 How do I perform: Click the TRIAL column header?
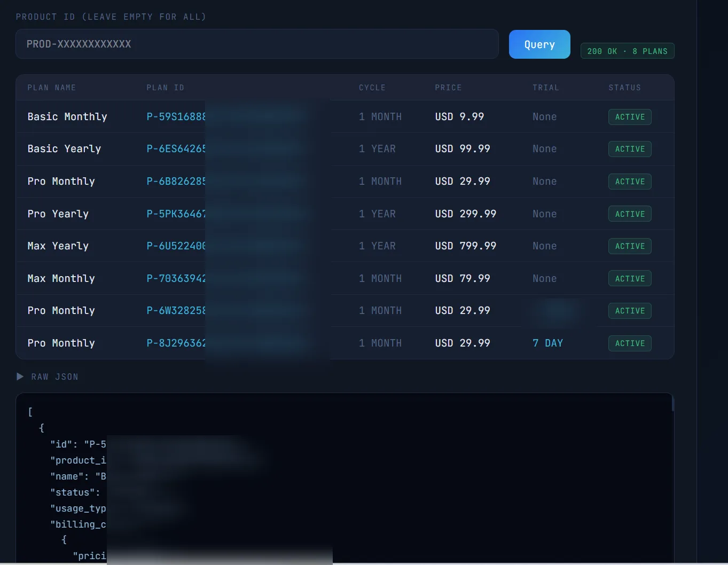[x=545, y=88]
